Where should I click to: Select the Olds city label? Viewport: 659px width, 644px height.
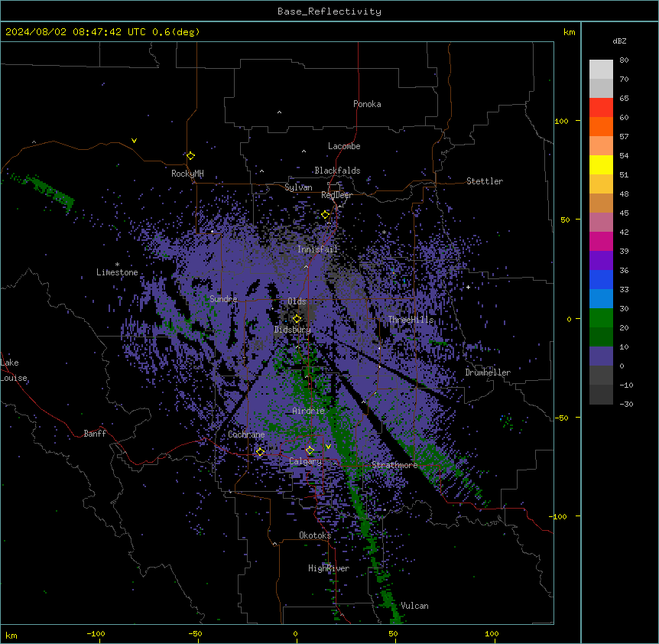(297, 301)
